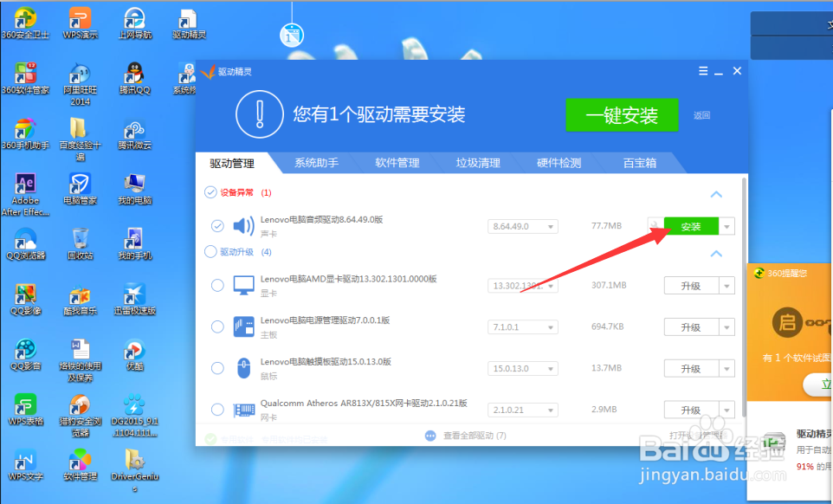This screenshot has width=833, height=504.
Task: Launch 腾讯QQ penguin icon
Action: (x=135, y=79)
